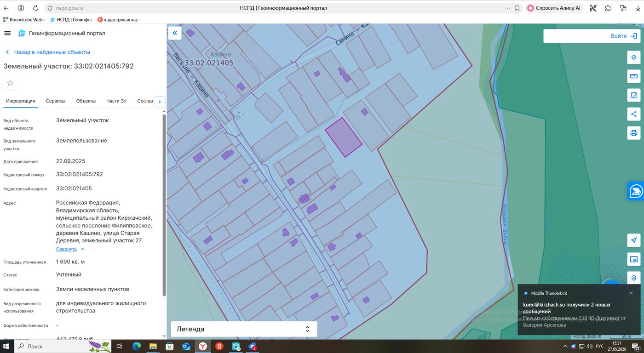The width and height of the screenshot is (644, 353).
Task: Click Свернуть link under address
Action: pos(66,249)
